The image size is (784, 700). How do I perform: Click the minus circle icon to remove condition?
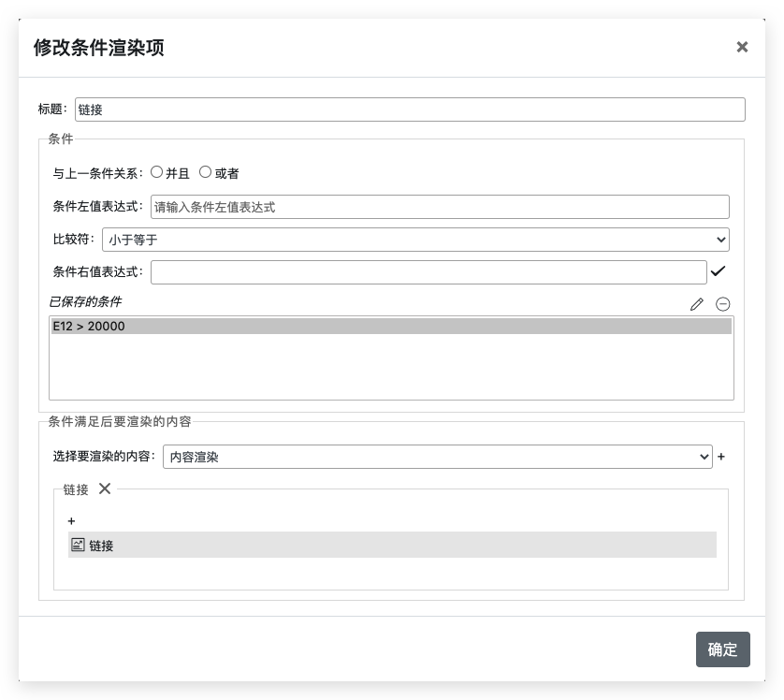coord(723,304)
